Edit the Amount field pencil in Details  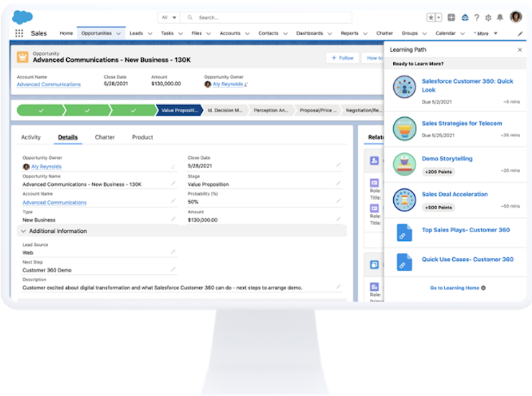(x=339, y=218)
